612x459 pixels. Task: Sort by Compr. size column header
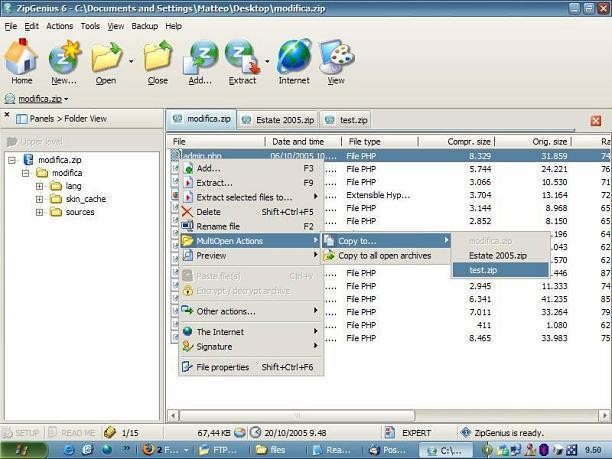456,142
